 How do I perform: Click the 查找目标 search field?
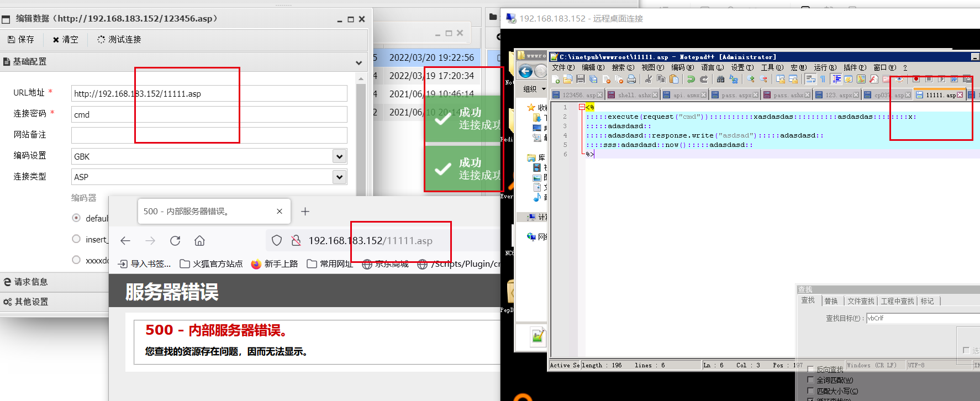pos(923,318)
